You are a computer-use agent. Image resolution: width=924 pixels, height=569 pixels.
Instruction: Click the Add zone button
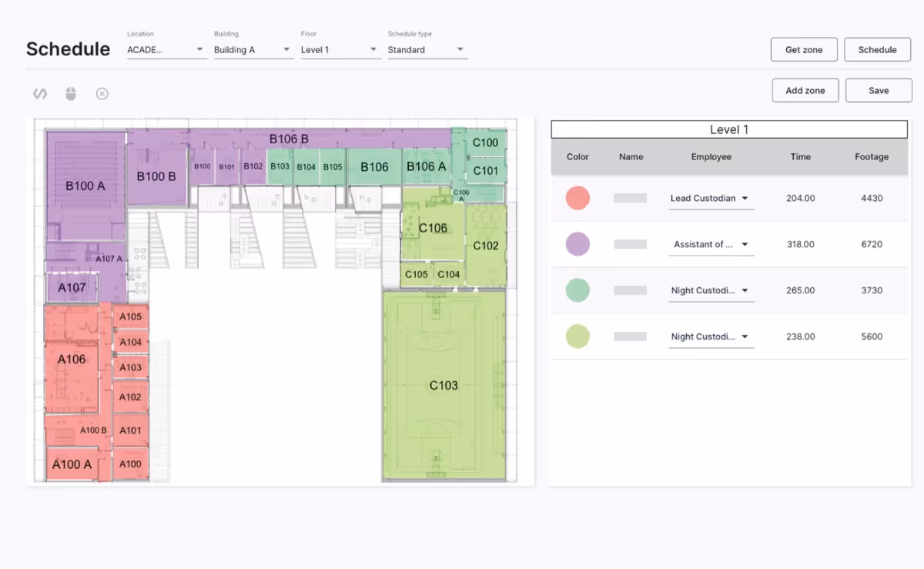805,90
